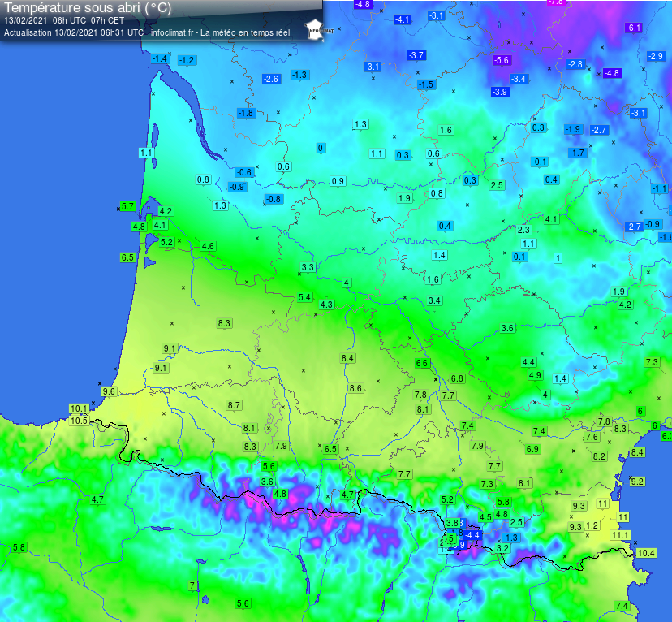Select the -4.4 station in the Pyrenees
Screen dimensions: 672x622
click(472, 535)
